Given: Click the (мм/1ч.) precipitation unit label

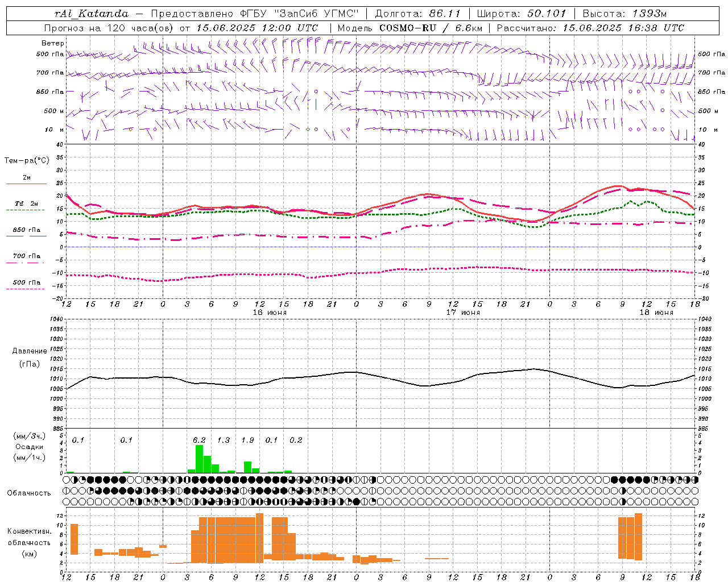Looking at the screenshot, I should click(30, 458).
